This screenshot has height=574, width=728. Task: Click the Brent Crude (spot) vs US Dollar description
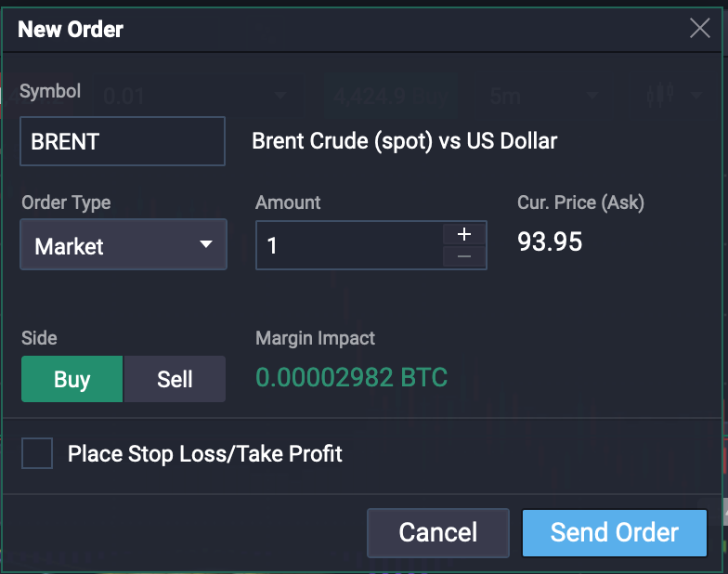(405, 142)
